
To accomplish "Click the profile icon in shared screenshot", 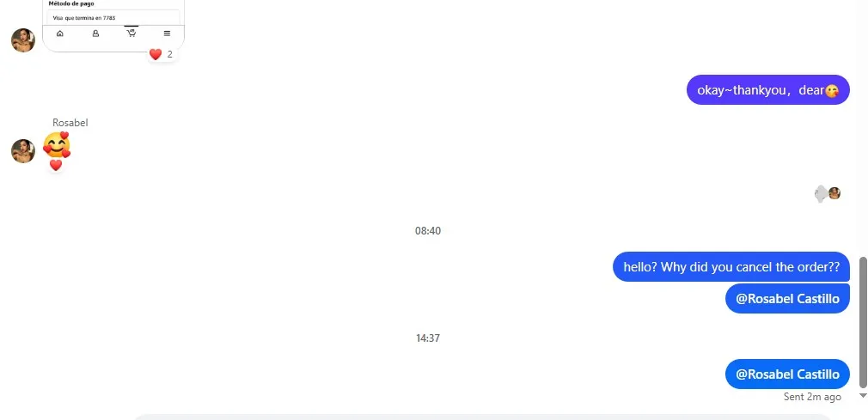I will click(95, 33).
